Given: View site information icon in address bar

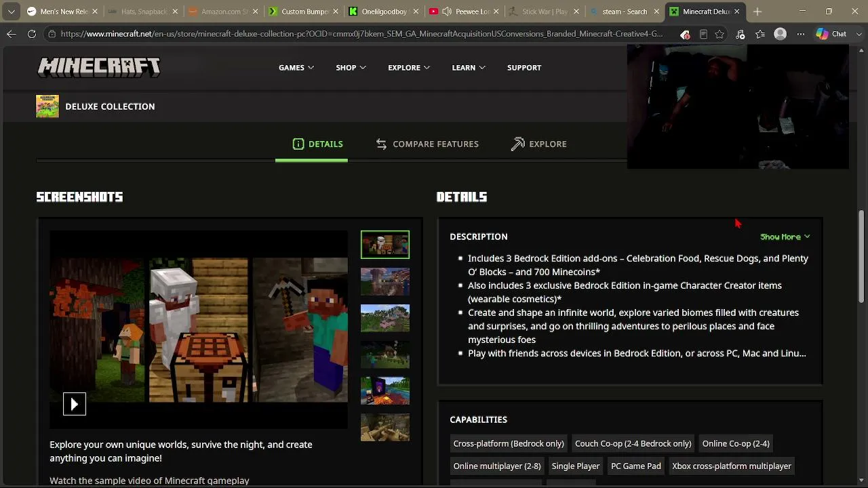Looking at the screenshot, I should [52, 34].
